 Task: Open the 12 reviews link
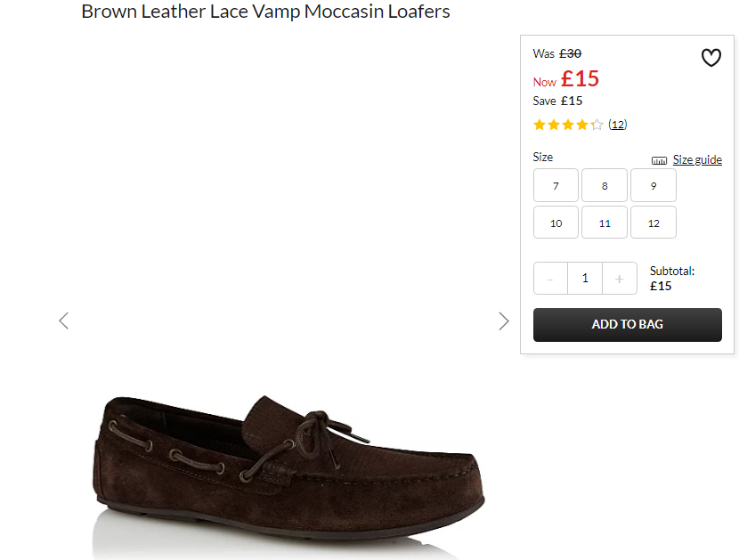617,125
